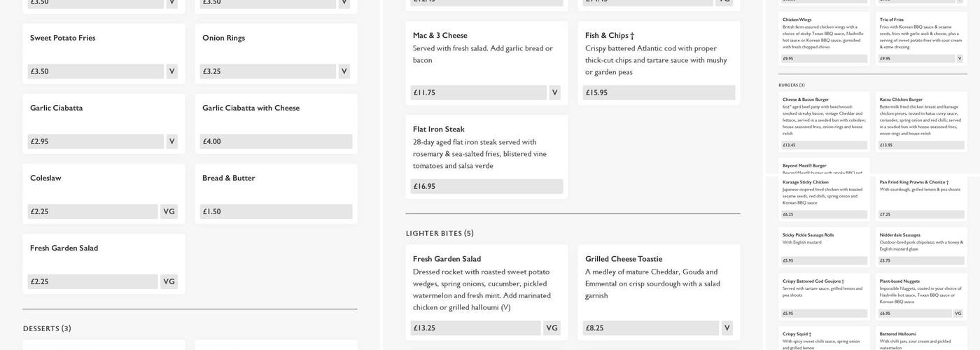The height and width of the screenshot is (350, 980).
Task: Select the Desserts (3) section heading
Action: [x=47, y=328]
